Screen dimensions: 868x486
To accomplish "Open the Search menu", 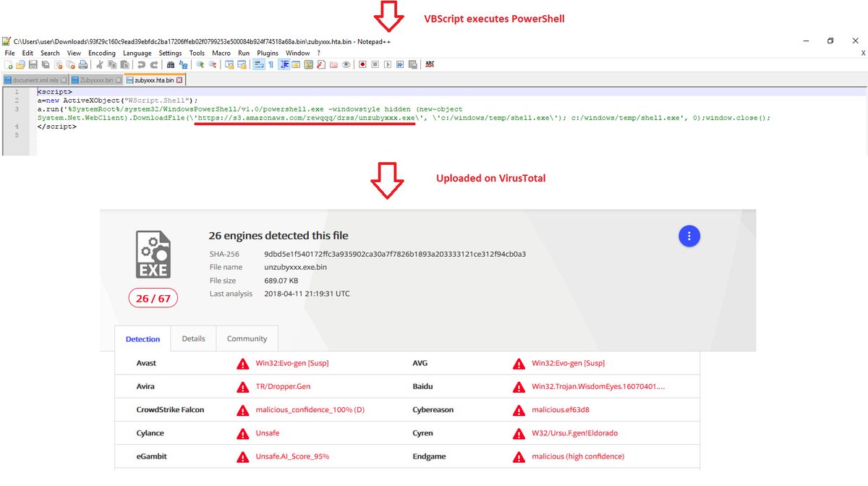I will (x=50, y=54).
